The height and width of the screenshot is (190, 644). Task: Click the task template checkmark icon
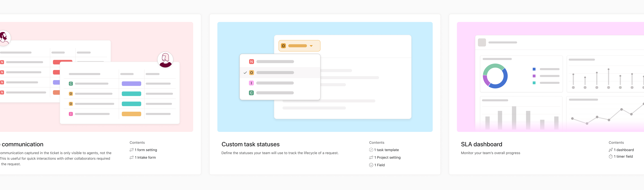coord(371,150)
